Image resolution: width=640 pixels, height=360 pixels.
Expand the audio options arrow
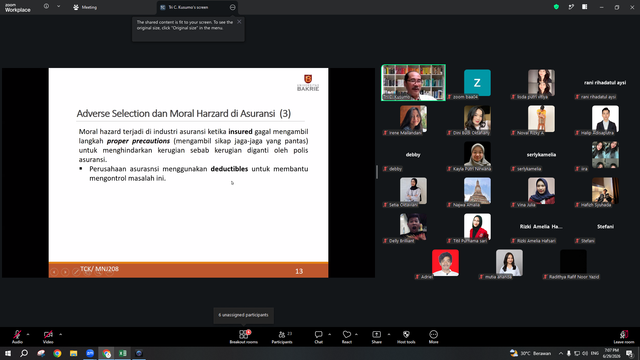(28, 334)
